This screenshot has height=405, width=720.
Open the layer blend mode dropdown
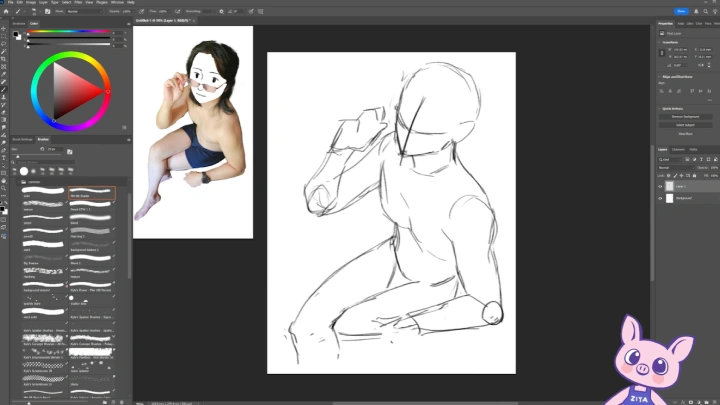(676, 168)
